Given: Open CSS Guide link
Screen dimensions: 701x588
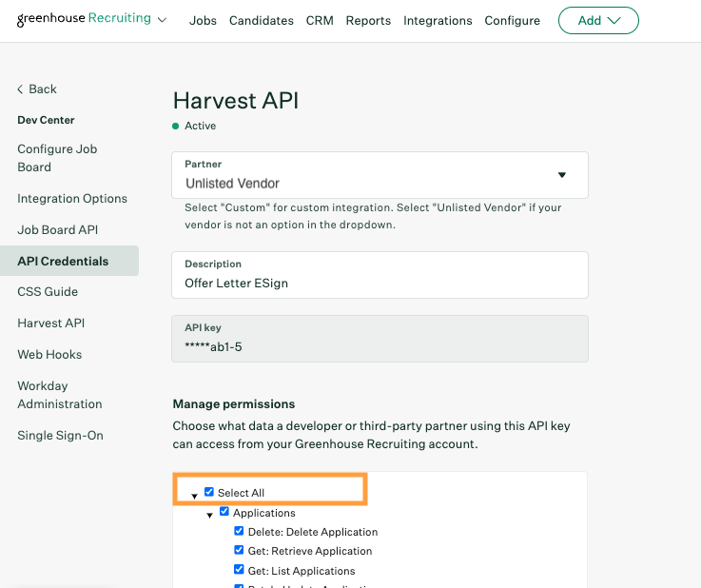Looking at the screenshot, I should 48,291.
